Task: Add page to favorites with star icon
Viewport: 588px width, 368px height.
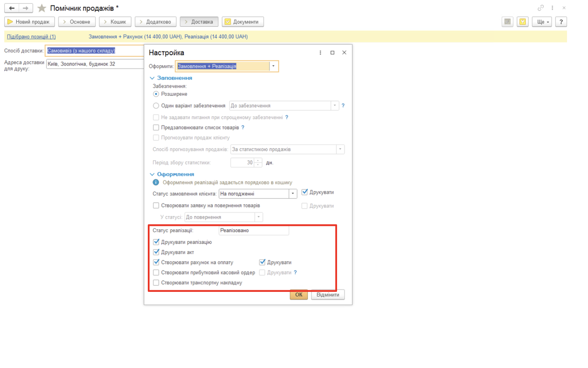Action: (x=42, y=8)
